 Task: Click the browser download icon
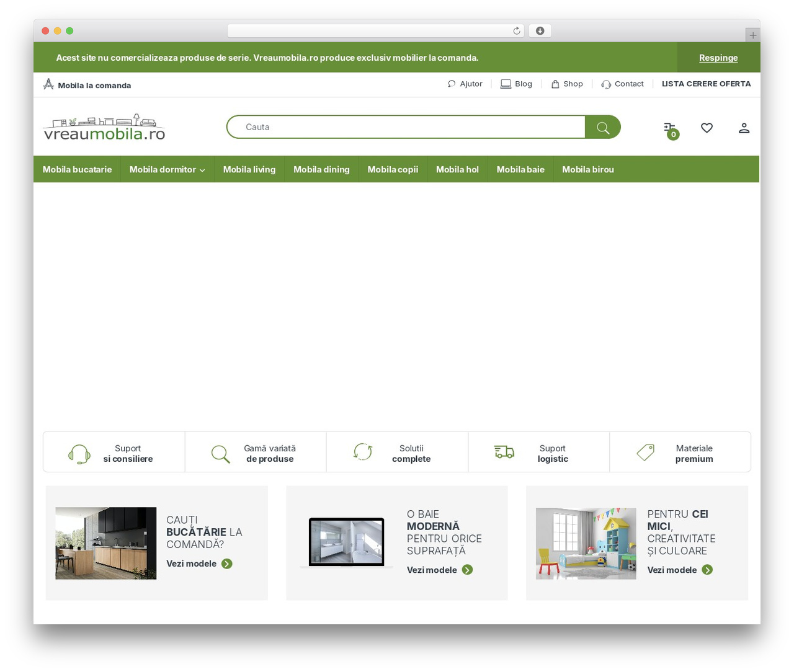[x=540, y=31]
